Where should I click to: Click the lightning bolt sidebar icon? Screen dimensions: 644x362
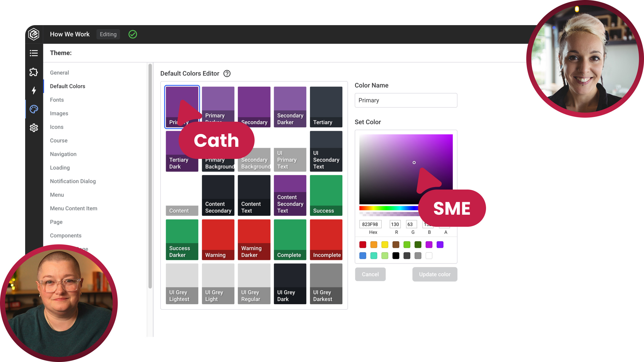click(34, 90)
